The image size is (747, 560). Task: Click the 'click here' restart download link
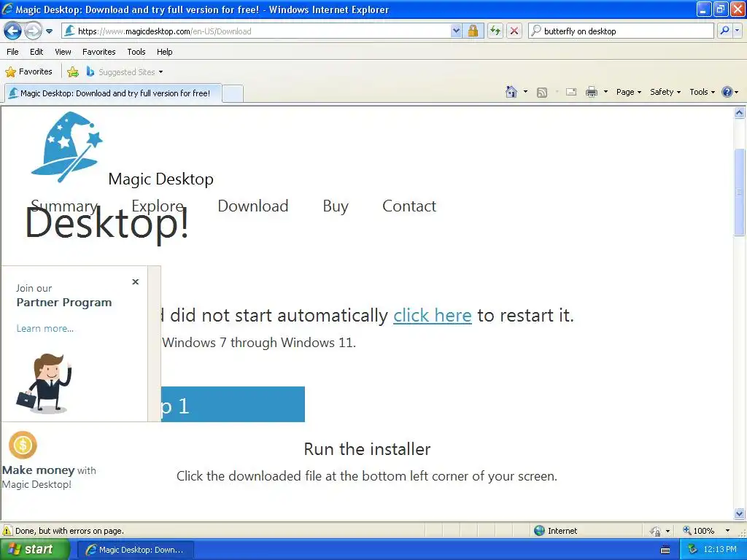[432, 315]
